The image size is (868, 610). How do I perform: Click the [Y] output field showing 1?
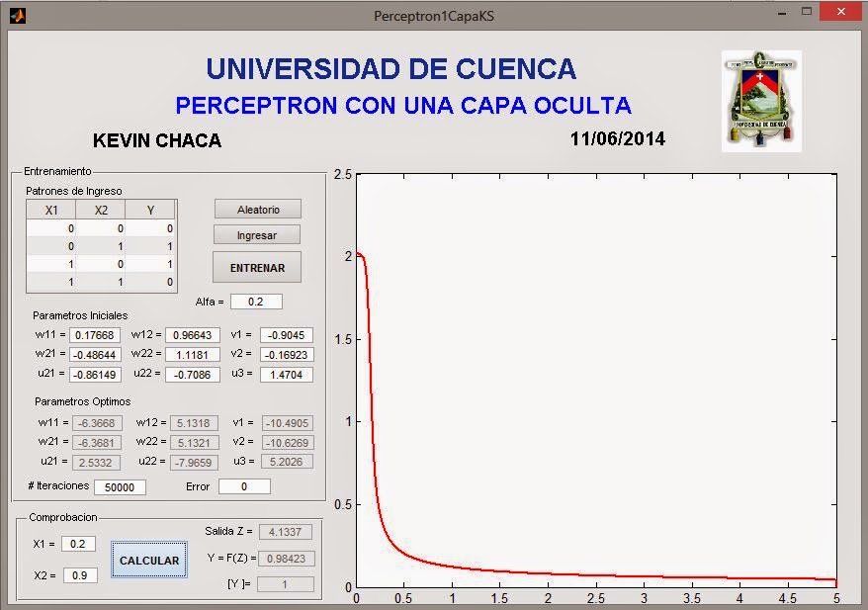[286, 584]
